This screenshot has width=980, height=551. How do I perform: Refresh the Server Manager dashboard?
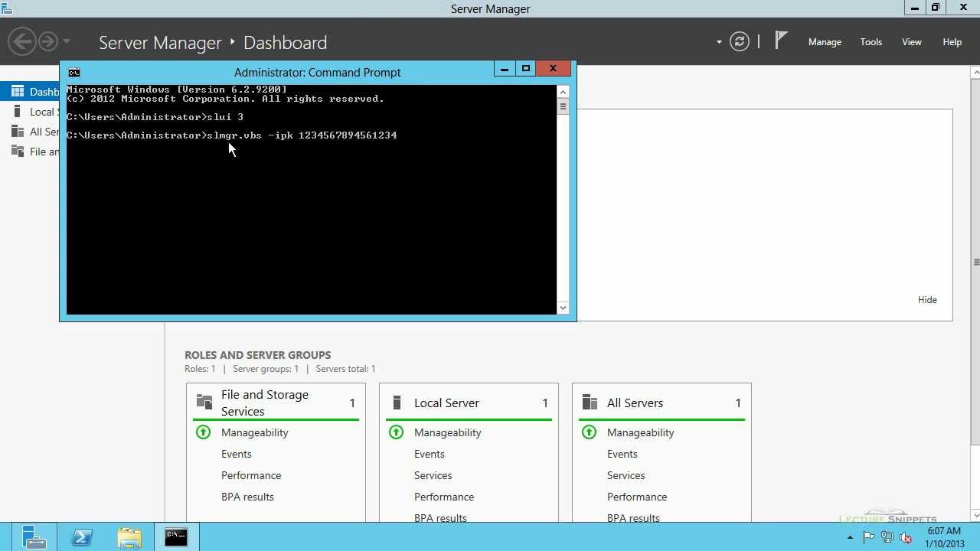739,41
